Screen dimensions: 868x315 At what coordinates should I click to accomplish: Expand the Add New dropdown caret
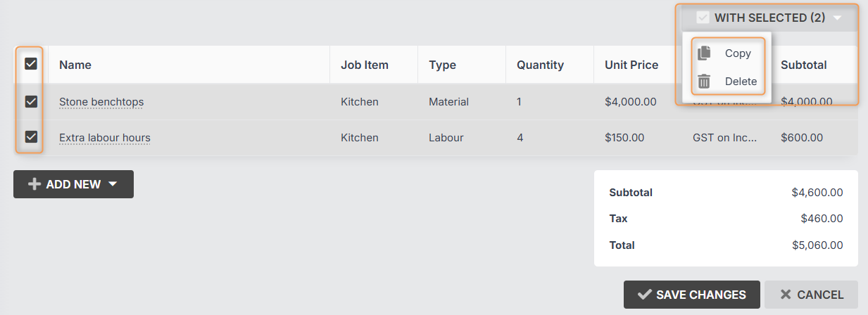coord(113,184)
